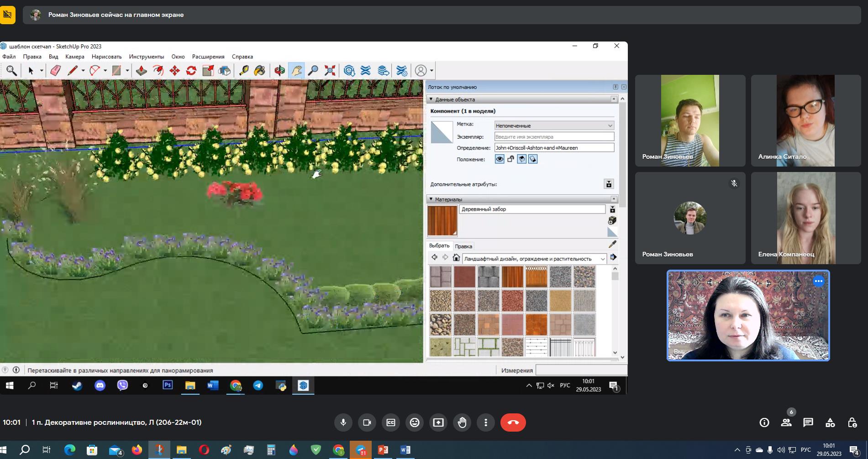Collapse the Материалы panel section

431,199
